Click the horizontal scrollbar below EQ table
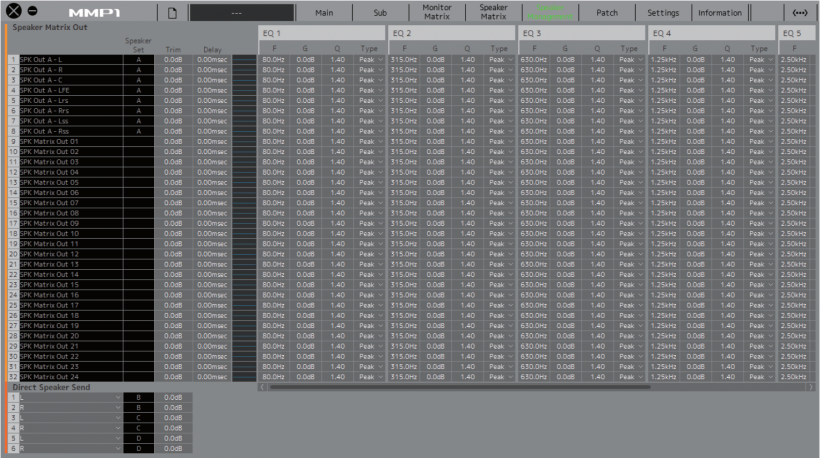This screenshot has height=458, width=820. (450, 387)
